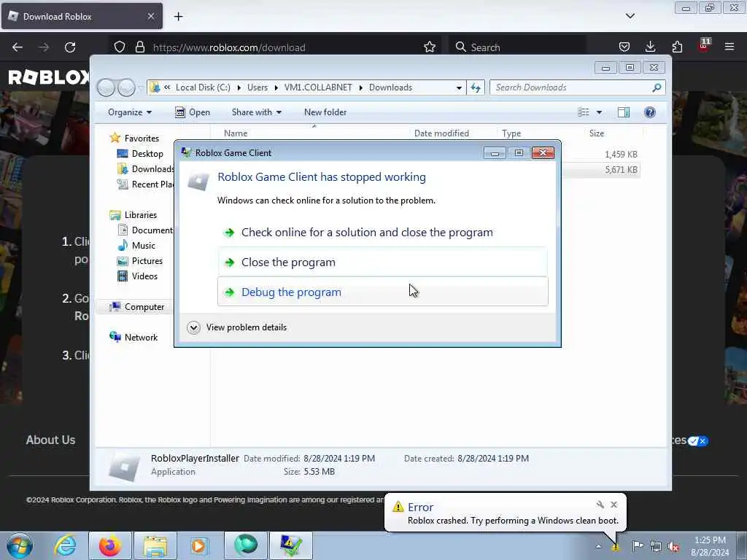Open the Windows Start orb

(x=20, y=545)
